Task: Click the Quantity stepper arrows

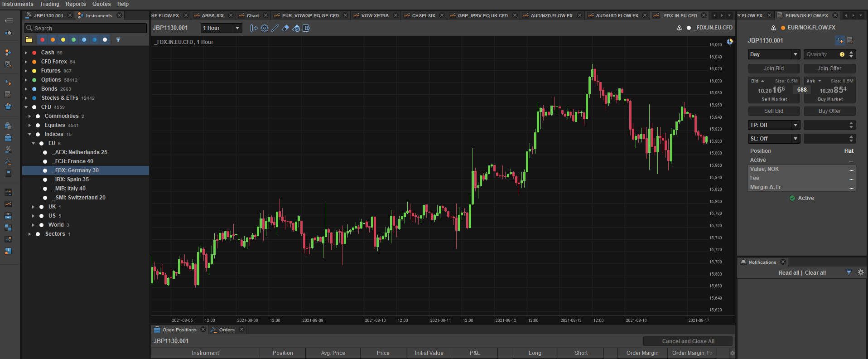Action: 851,54
